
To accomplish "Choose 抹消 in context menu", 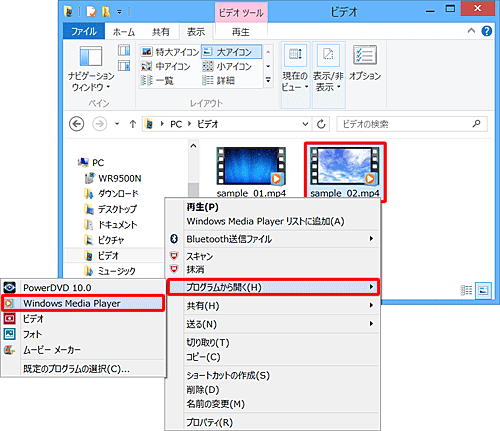I will tap(273, 269).
